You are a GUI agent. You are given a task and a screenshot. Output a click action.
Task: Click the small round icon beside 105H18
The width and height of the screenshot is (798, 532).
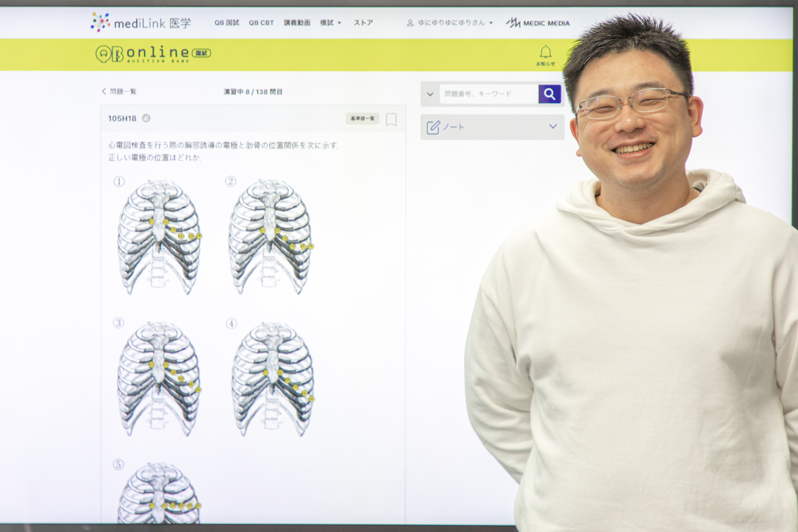tap(146, 118)
